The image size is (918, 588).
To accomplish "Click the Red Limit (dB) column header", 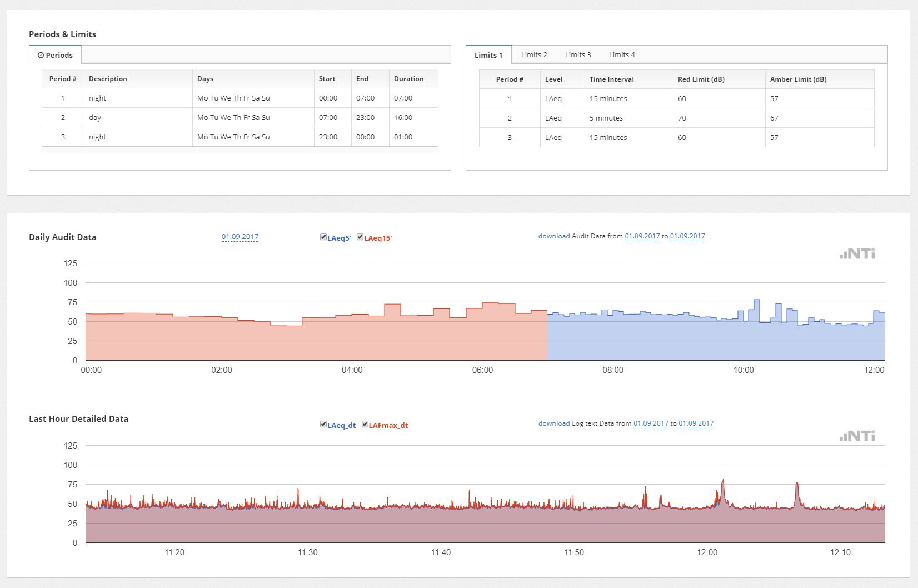I will (x=701, y=79).
